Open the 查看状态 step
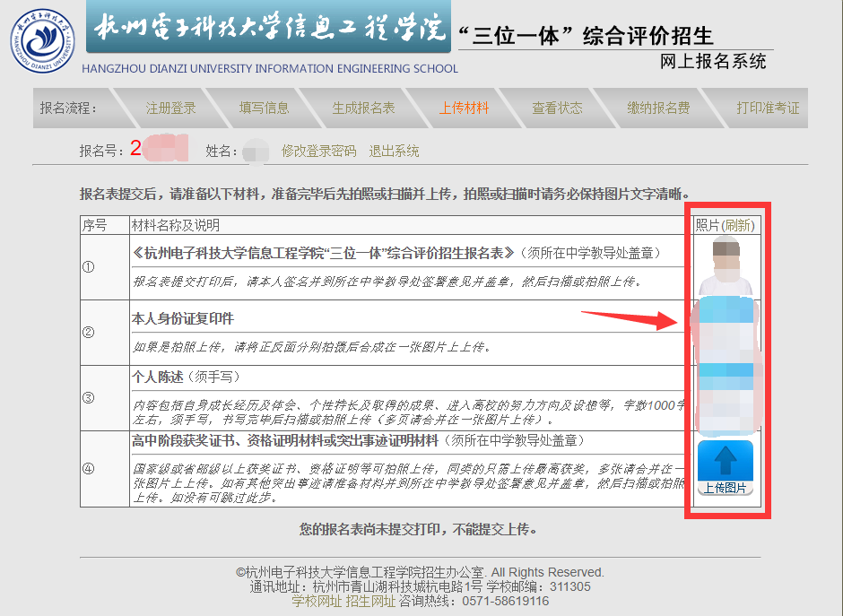 (557, 108)
